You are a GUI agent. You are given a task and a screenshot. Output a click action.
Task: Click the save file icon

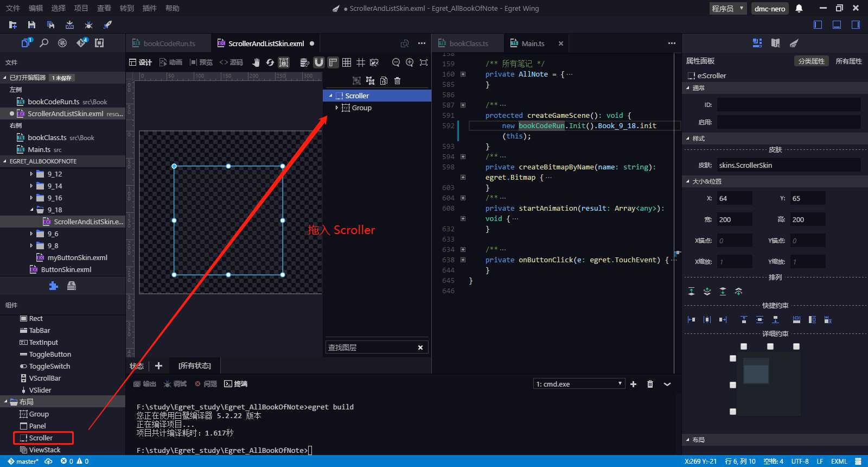pyautogui.click(x=31, y=25)
